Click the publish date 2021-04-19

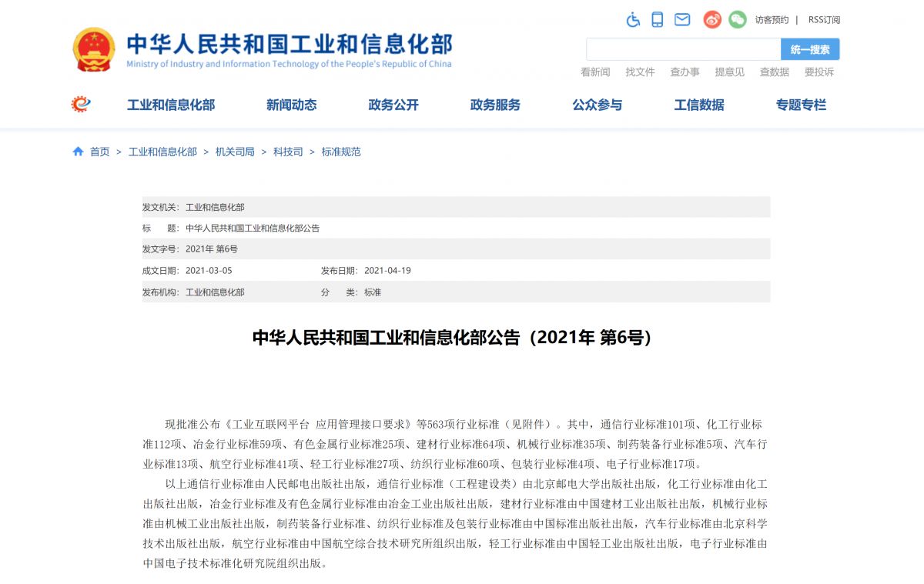387,271
